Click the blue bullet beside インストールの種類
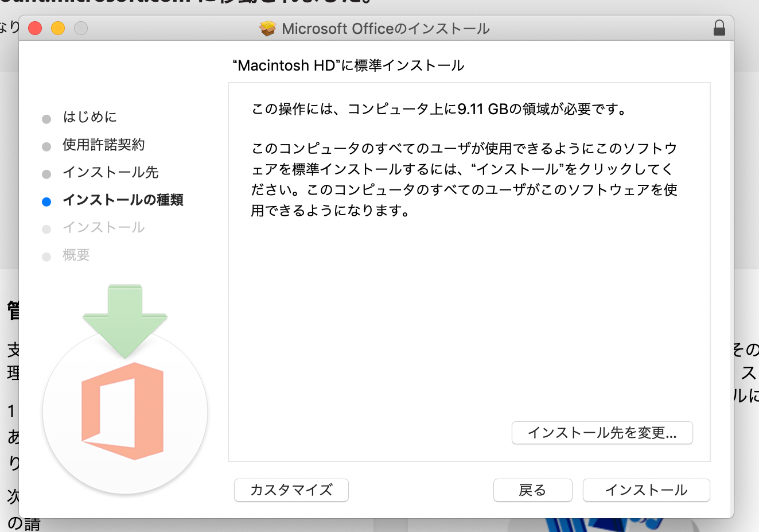 coord(46,201)
